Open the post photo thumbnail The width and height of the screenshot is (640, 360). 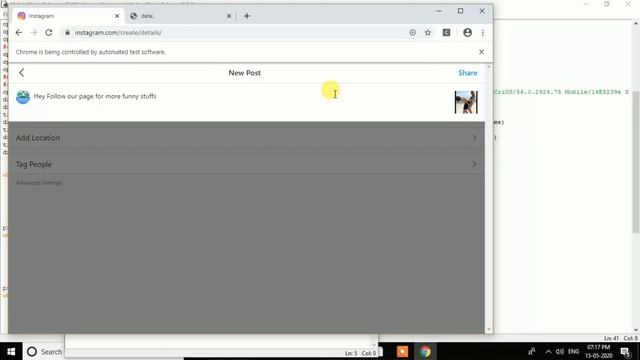pos(466,102)
